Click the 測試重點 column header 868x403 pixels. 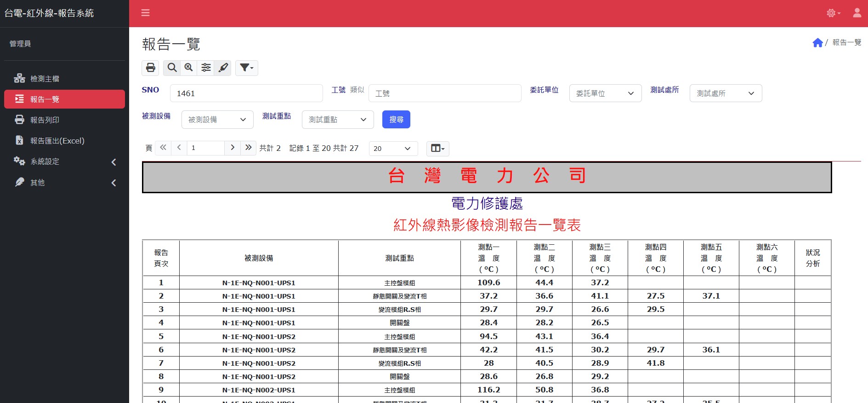pos(399,258)
